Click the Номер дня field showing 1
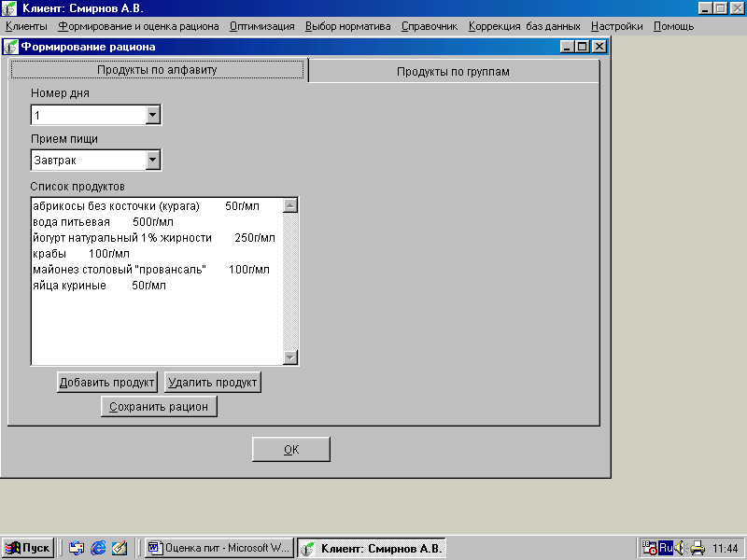Image resolution: width=747 pixels, height=560 pixels. pyautogui.click(x=89, y=115)
